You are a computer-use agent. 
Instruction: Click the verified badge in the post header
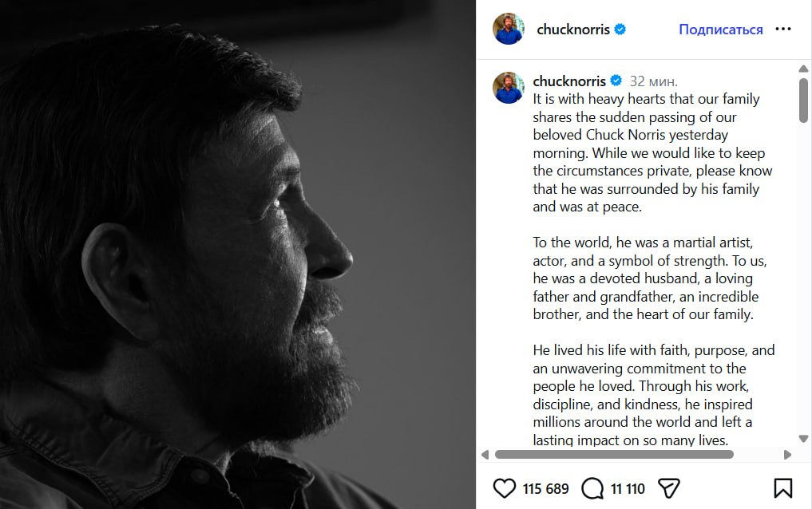click(620, 30)
